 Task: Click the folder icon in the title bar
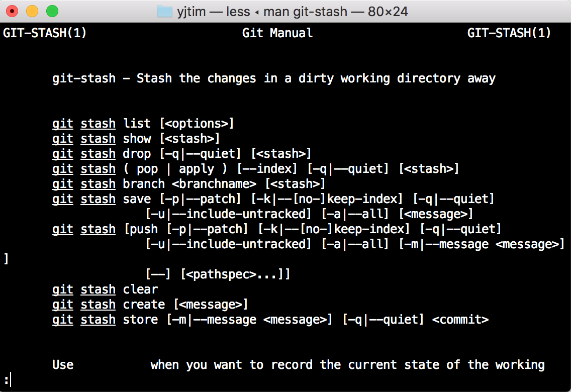(x=164, y=12)
